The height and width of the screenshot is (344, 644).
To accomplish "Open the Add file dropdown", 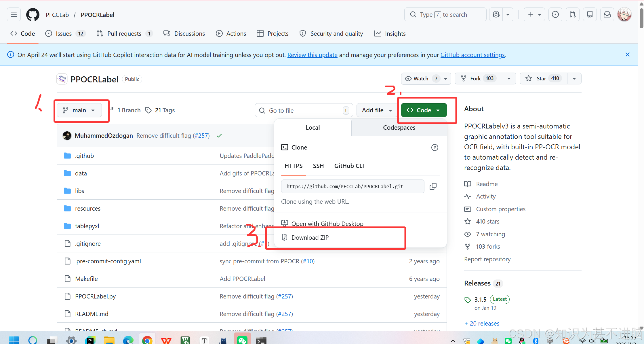I will click(x=377, y=110).
